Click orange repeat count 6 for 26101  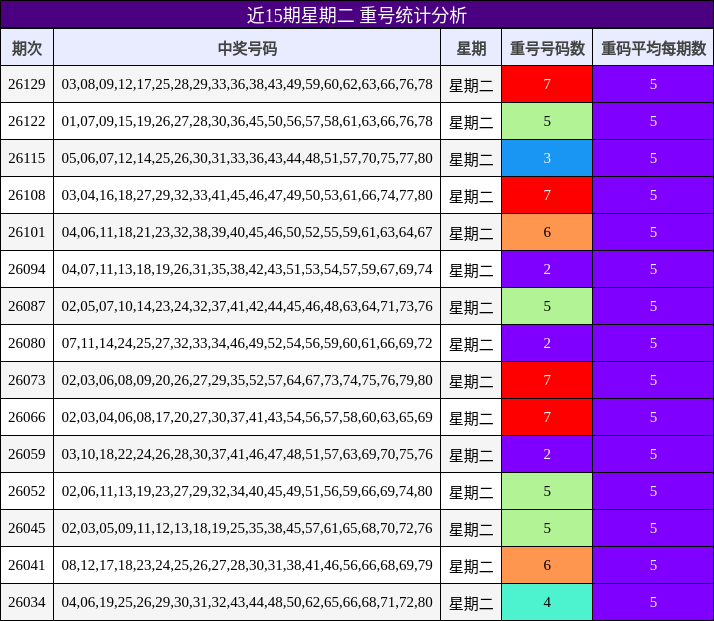click(547, 232)
